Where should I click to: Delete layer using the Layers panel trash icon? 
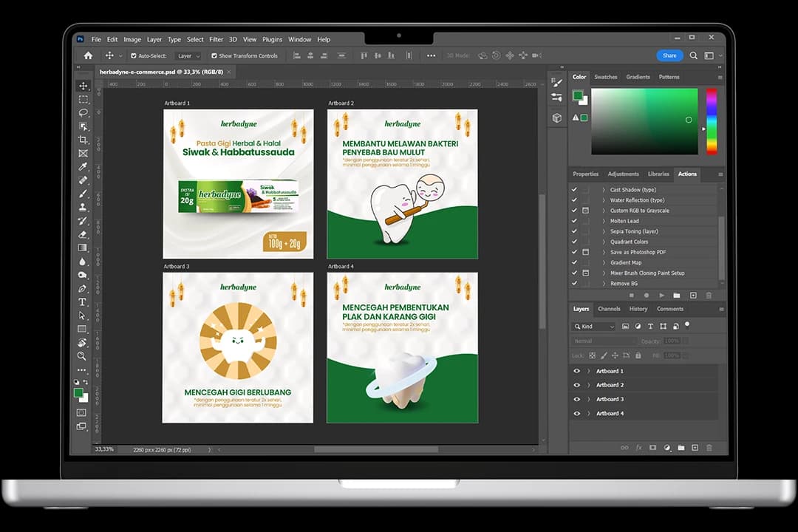tap(709, 448)
